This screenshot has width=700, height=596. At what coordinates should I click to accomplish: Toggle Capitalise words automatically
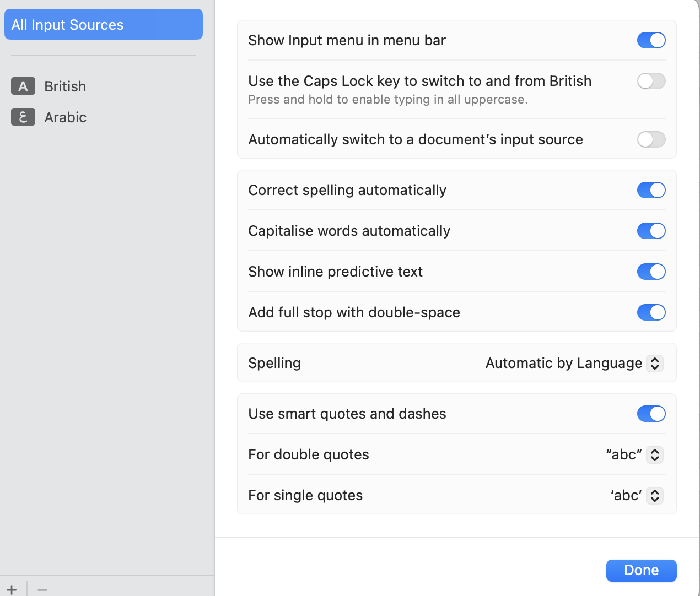651,231
